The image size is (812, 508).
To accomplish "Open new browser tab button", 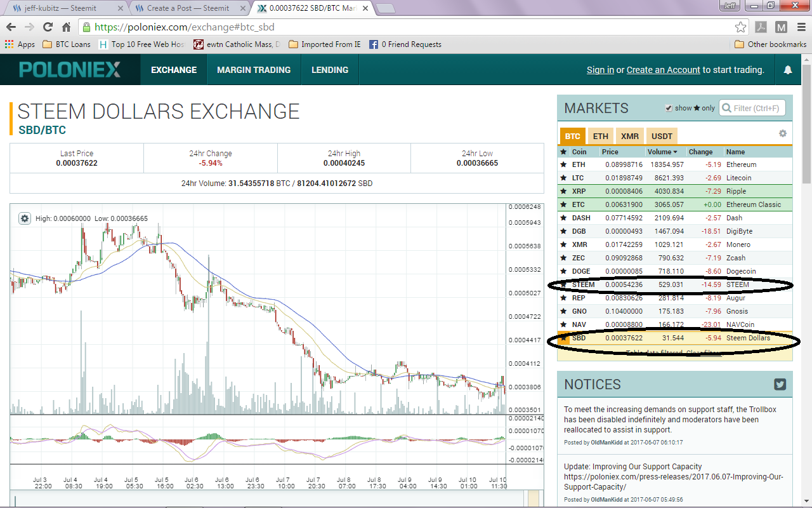I will pyautogui.click(x=385, y=8).
